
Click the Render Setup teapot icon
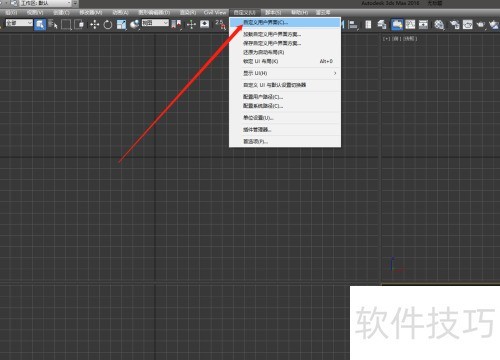[454, 25]
